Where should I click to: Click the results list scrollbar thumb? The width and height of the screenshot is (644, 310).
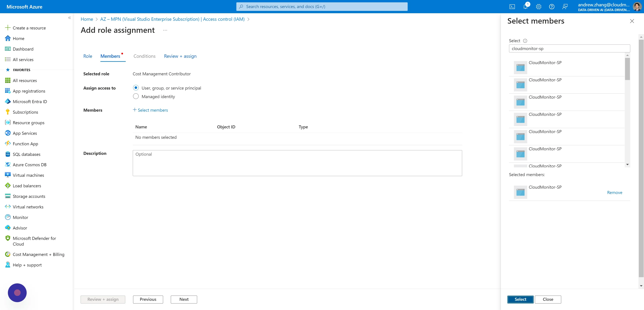click(x=627, y=69)
